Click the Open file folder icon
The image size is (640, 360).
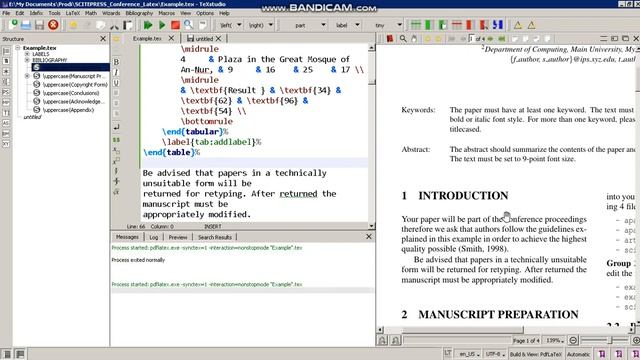coord(26,25)
